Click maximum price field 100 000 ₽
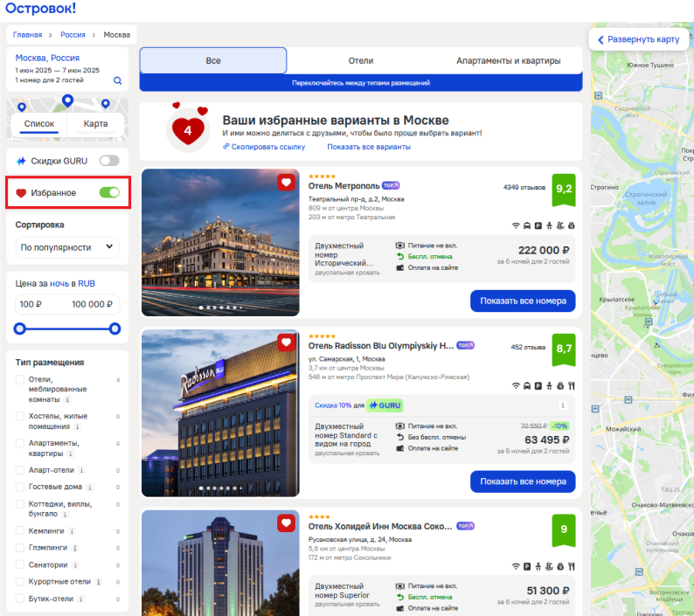The width and height of the screenshot is (694, 616). point(92,304)
